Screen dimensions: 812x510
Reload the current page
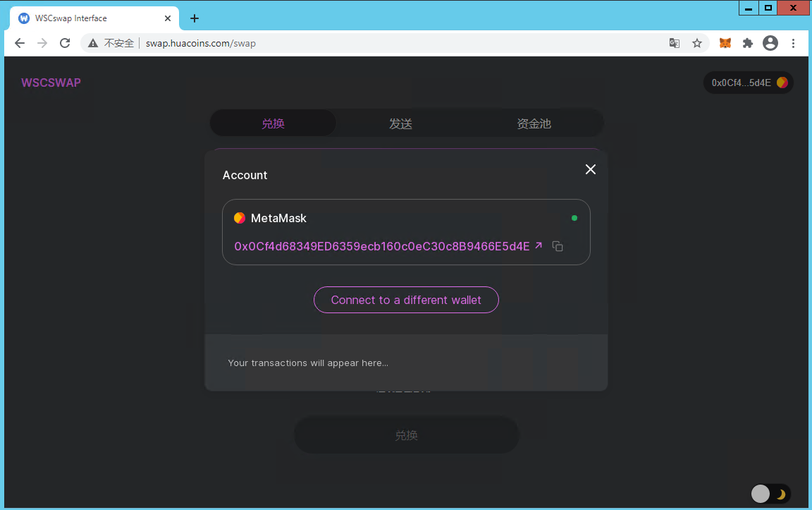65,43
